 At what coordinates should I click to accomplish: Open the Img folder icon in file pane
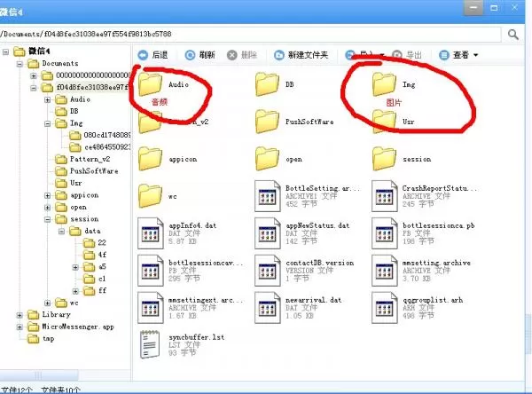point(384,84)
